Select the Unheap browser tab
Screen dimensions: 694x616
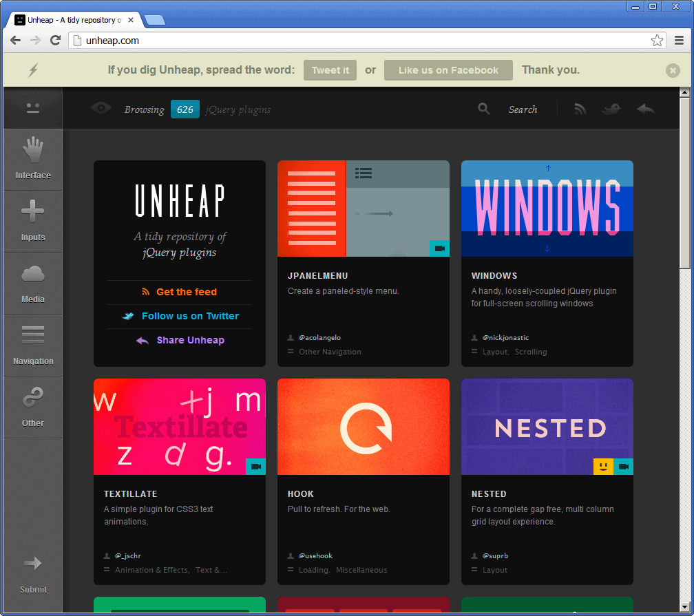[x=75, y=20]
